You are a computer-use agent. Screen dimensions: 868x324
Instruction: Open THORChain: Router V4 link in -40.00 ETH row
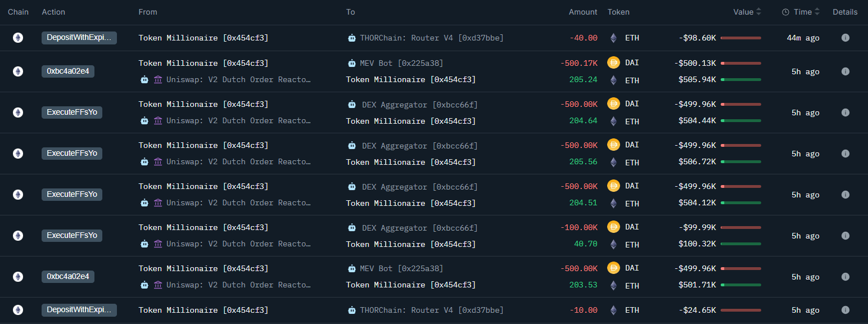432,38
